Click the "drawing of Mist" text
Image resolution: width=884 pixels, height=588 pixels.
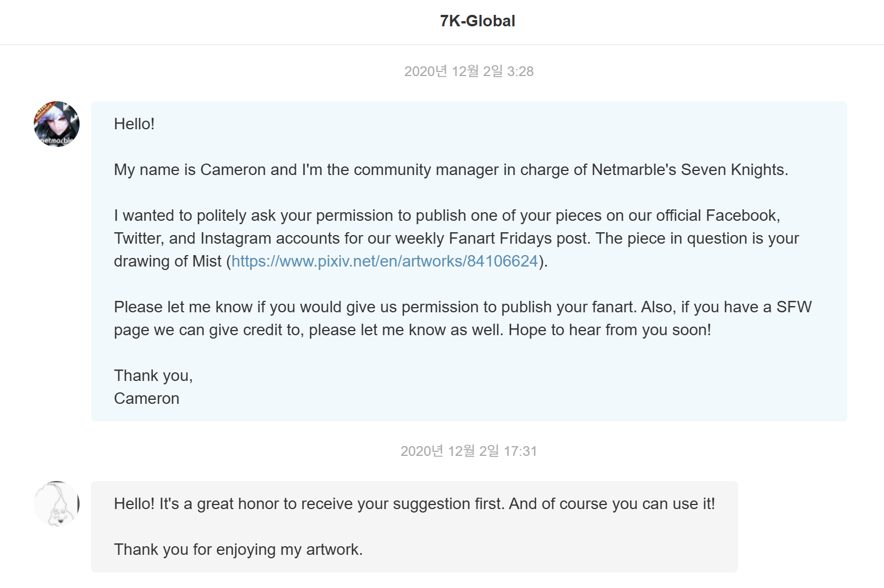pyautogui.click(x=168, y=261)
